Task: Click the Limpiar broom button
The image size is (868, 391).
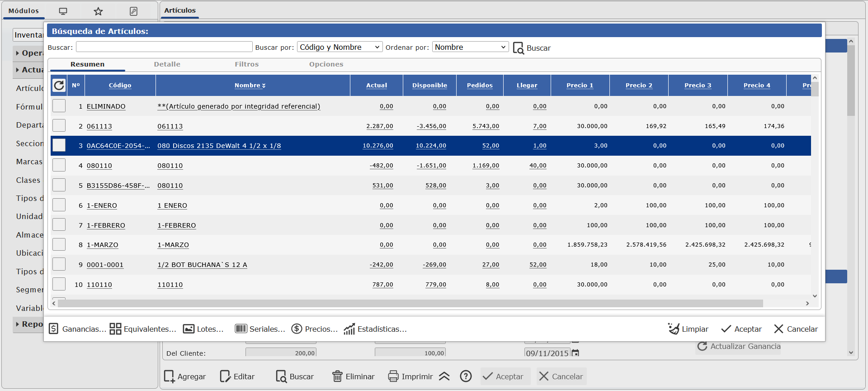Action: (x=688, y=329)
